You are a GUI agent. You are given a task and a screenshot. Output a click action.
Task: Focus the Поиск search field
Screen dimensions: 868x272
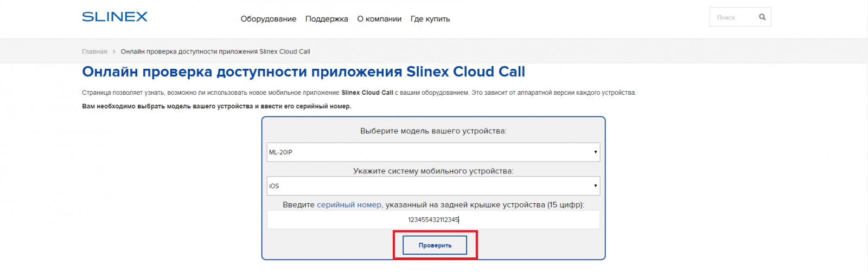pos(735,17)
